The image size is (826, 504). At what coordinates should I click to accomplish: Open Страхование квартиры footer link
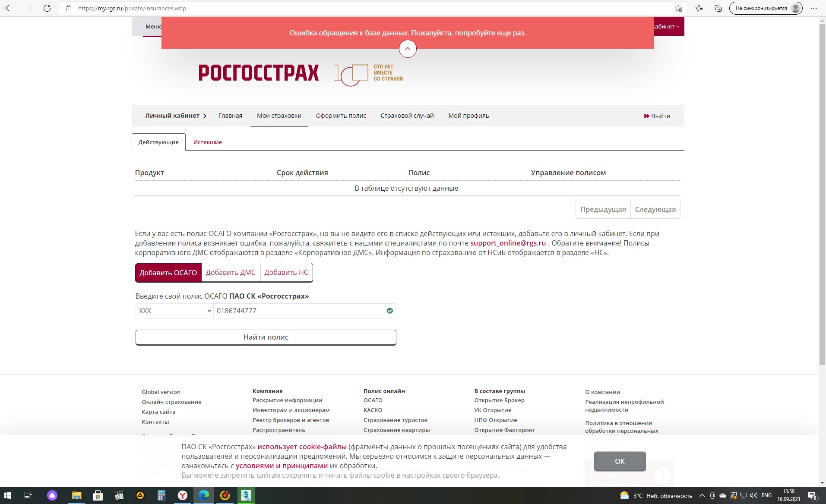[396, 430]
